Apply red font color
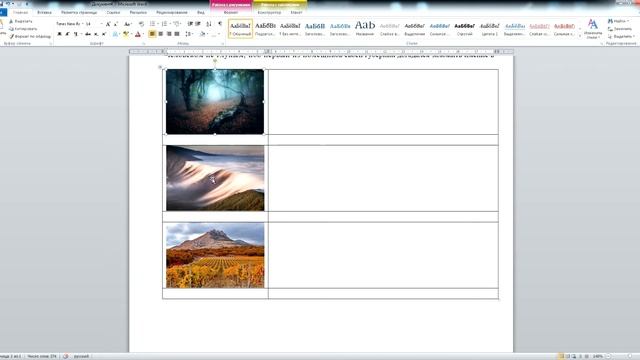The height and width of the screenshot is (360, 640). click(138, 34)
